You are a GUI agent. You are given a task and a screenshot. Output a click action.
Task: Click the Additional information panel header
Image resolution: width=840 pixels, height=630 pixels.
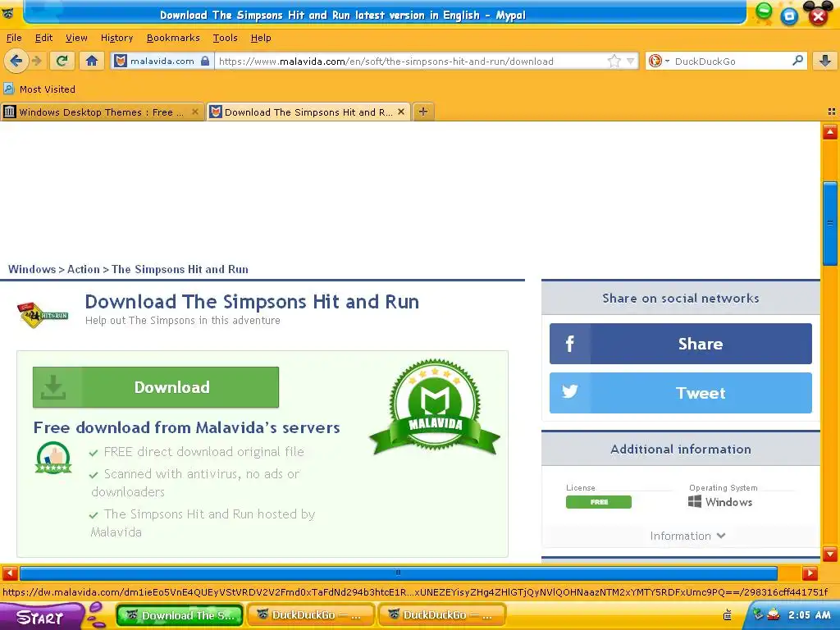point(680,449)
